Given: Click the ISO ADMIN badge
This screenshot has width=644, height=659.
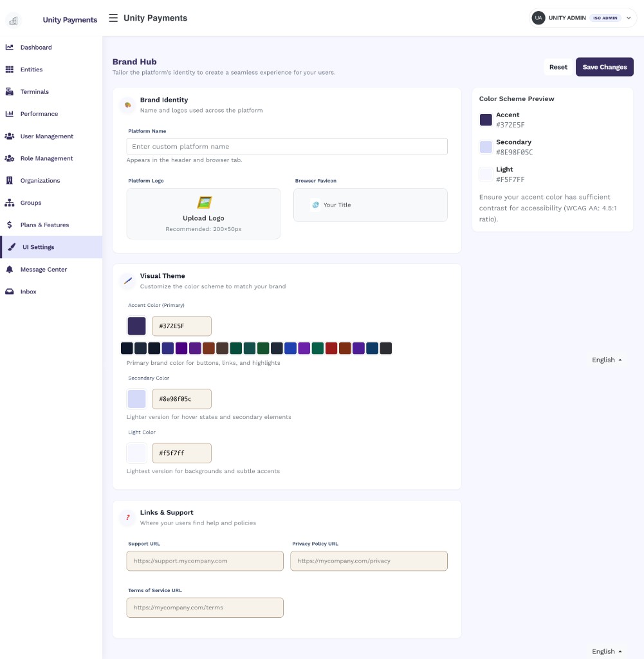Looking at the screenshot, I should (x=605, y=18).
